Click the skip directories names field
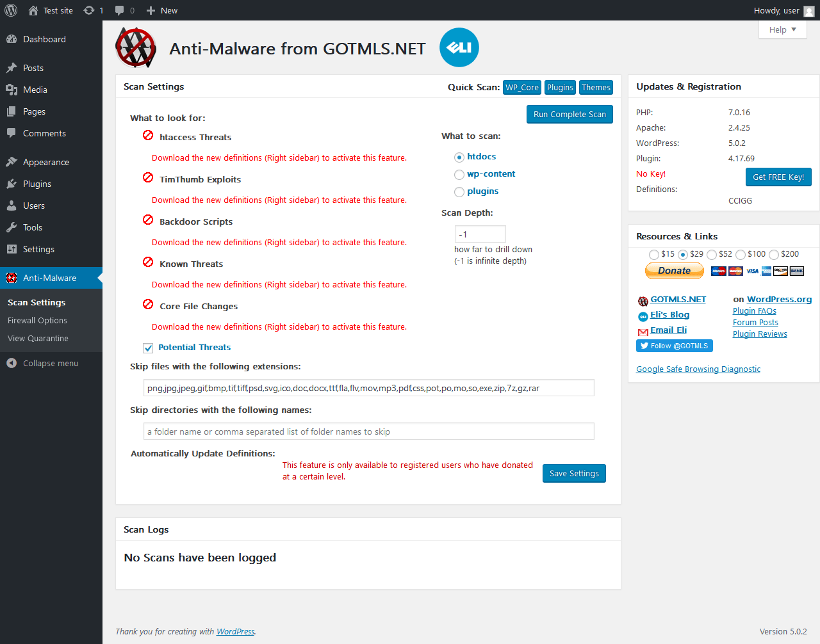Screen dimensions: 820x644 369,431
